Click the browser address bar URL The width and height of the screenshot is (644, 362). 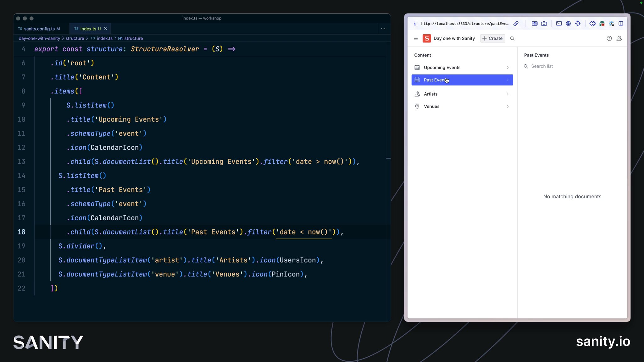click(x=465, y=24)
